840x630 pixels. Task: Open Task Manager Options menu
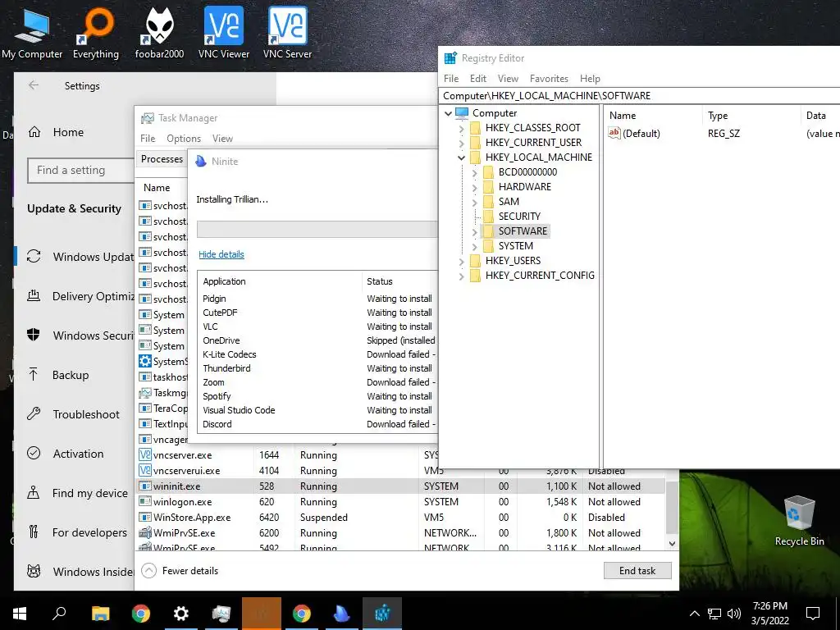(x=184, y=138)
